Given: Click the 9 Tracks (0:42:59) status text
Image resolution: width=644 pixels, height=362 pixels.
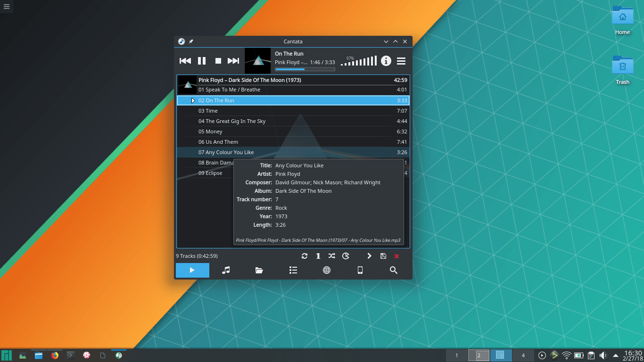Looking at the screenshot, I should (x=197, y=256).
